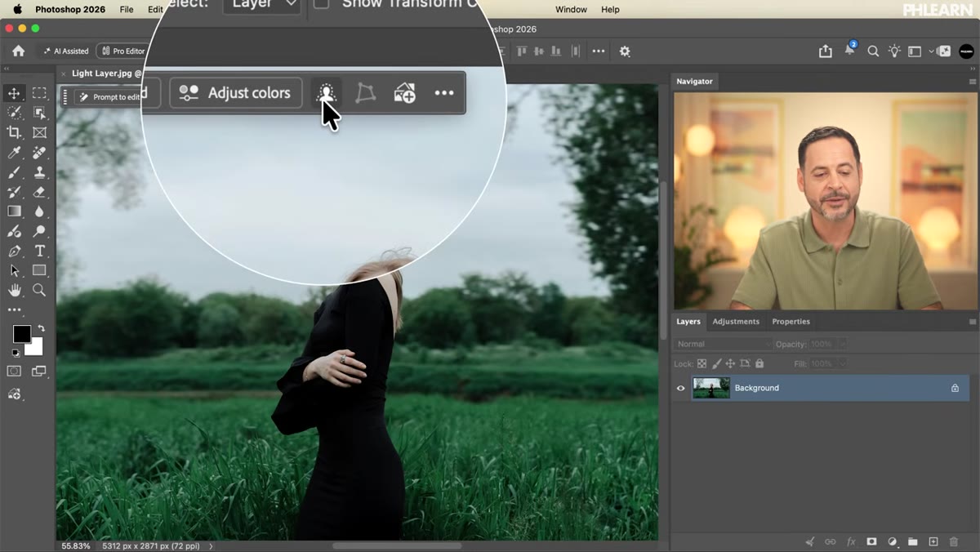Screen dimensions: 980x552
Task: Select the Move tool
Action: point(14,93)
